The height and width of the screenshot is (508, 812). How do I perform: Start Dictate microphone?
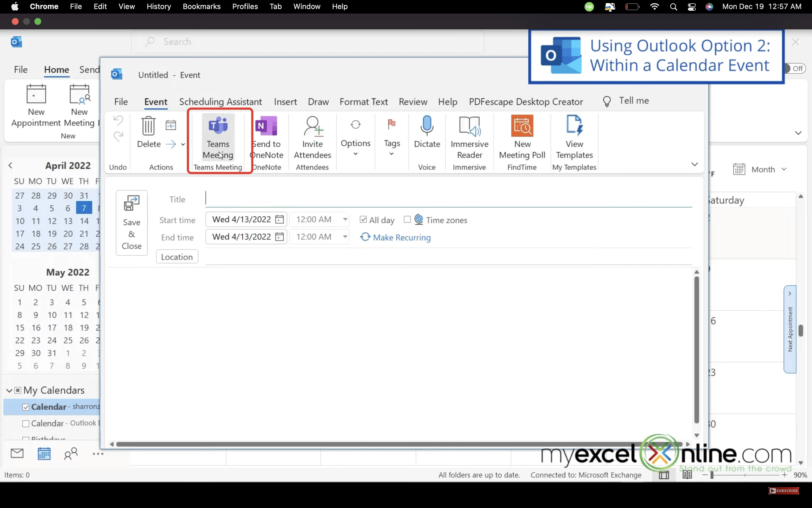click(x=427, y=132)
